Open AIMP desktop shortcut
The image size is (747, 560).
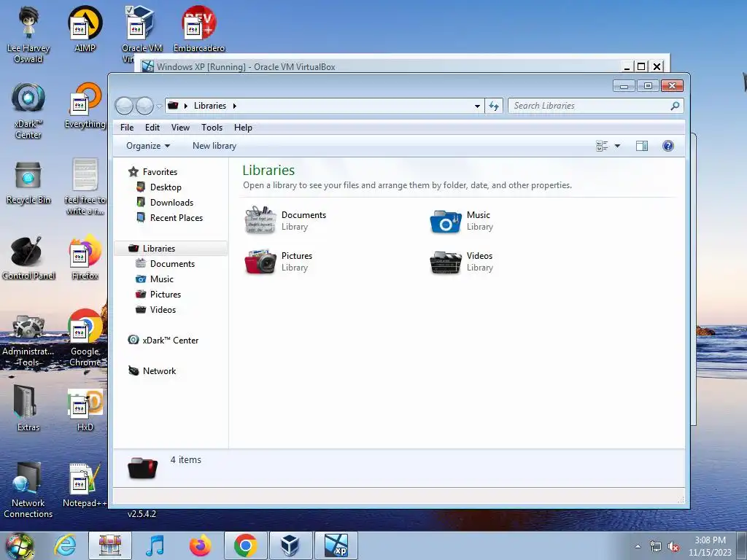click(x=85, y=28)
